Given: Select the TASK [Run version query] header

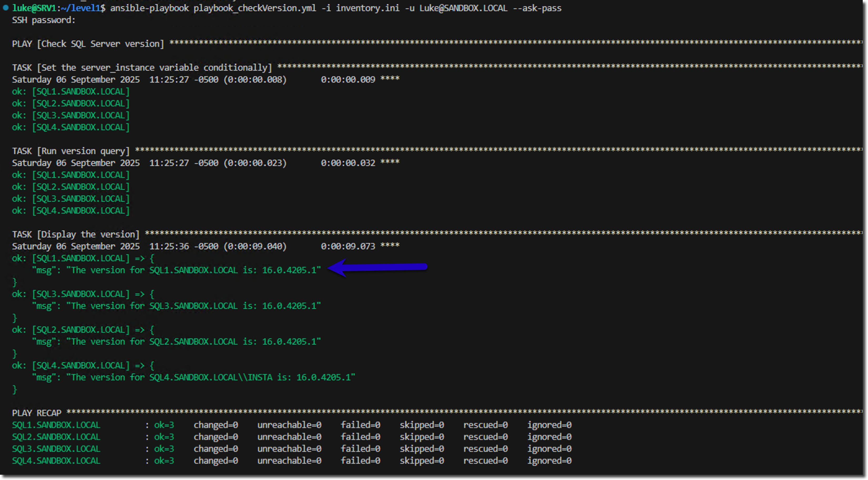Looking at the screenshot, I should click(71, 151).
